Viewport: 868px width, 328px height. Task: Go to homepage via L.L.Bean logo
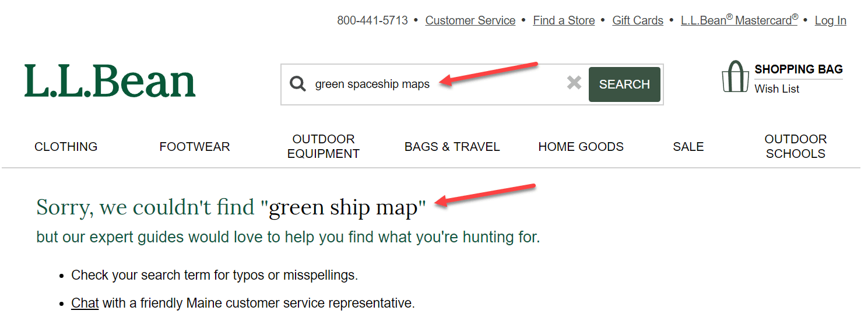point(110,81)
